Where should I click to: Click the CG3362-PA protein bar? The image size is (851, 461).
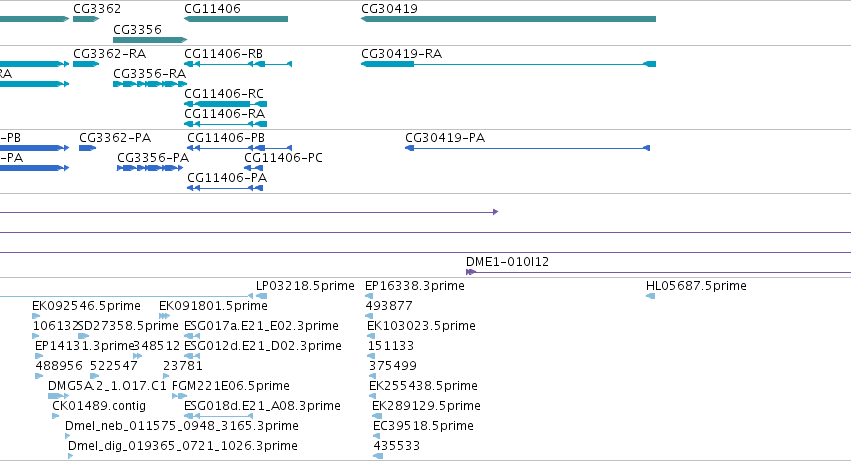(87, 148)
